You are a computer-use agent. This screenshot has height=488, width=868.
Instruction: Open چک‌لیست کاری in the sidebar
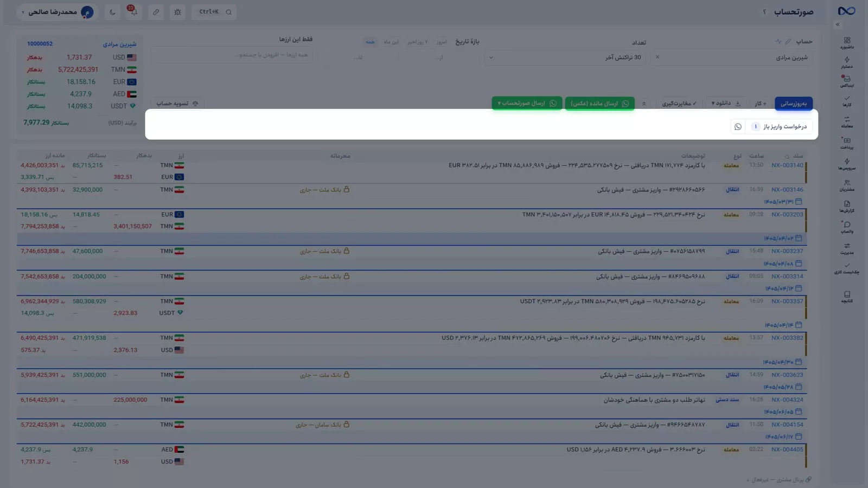coord(847,268)
